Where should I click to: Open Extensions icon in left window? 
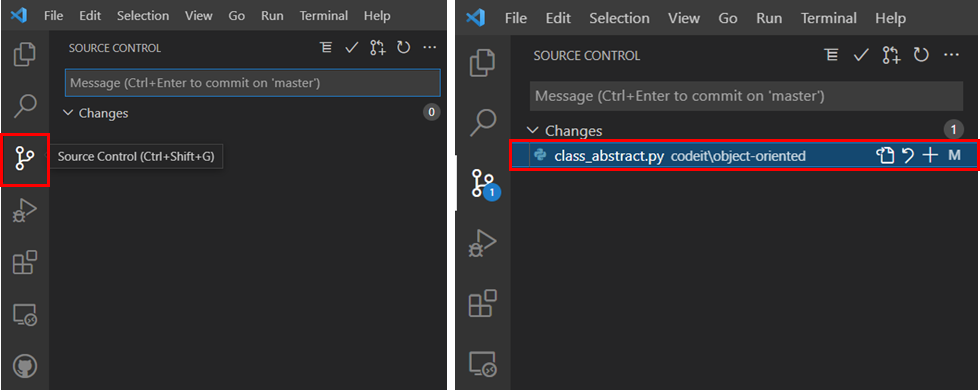click(25, 262)
